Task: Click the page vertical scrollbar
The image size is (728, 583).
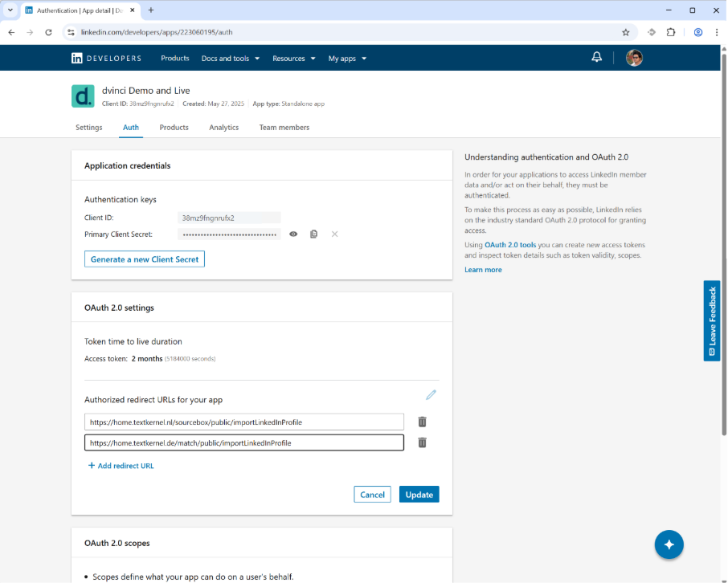Action: click(x=724, y=245)
